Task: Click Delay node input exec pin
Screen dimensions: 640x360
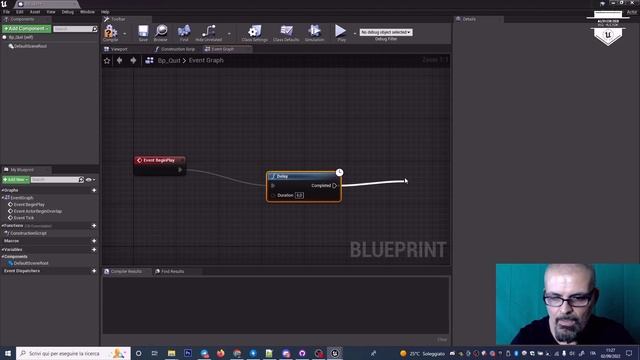Action: coord(273,186)
